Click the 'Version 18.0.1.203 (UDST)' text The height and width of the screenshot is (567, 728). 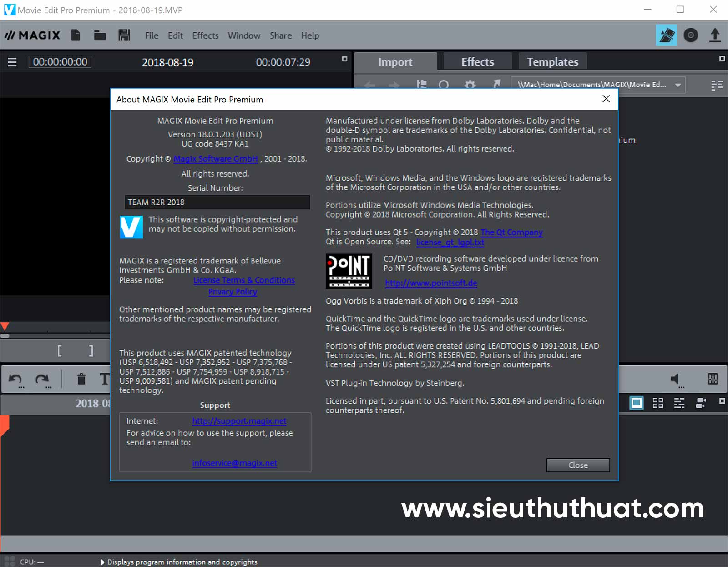pyautogui.click(x=215, y=135)
